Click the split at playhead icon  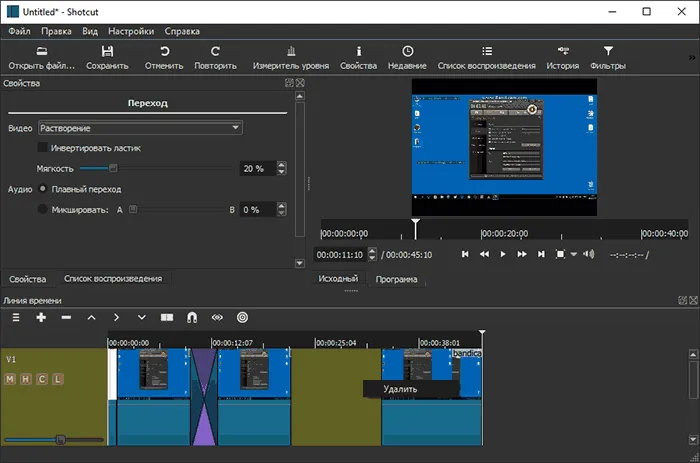tap(167, 317)
